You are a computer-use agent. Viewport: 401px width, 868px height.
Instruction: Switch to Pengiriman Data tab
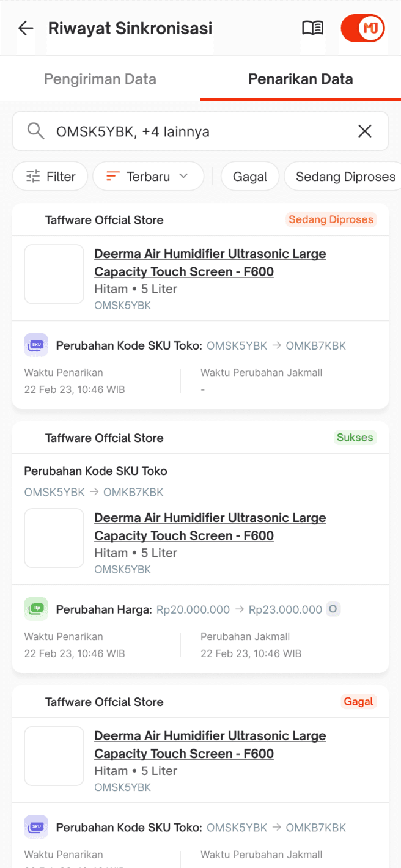[100, 79]
